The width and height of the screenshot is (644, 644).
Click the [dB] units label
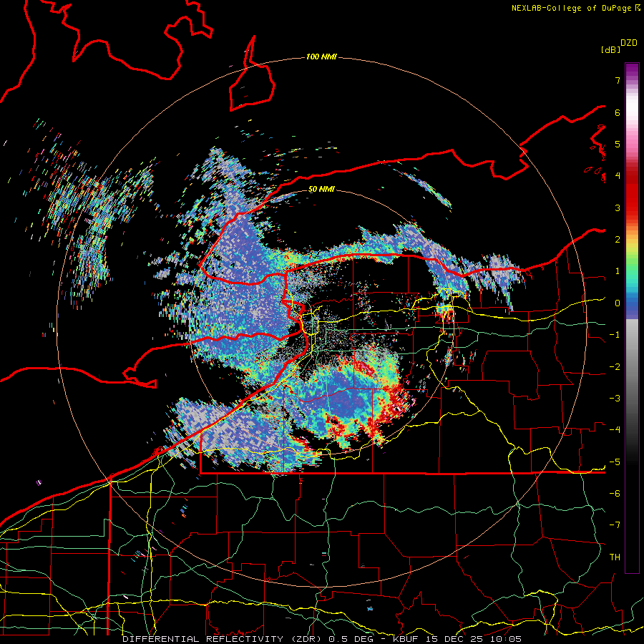tap(610, 49)
